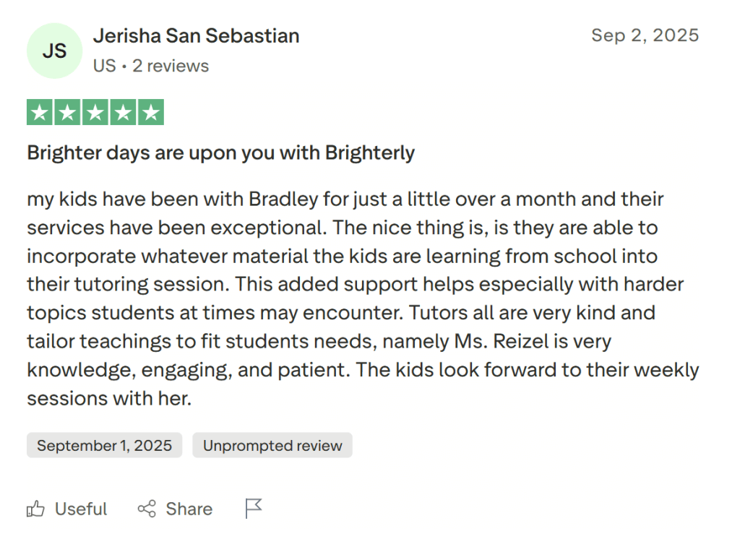Click the first green star in the rating
The width and height of the screenshot is (740, 560).
pos(40,112)
